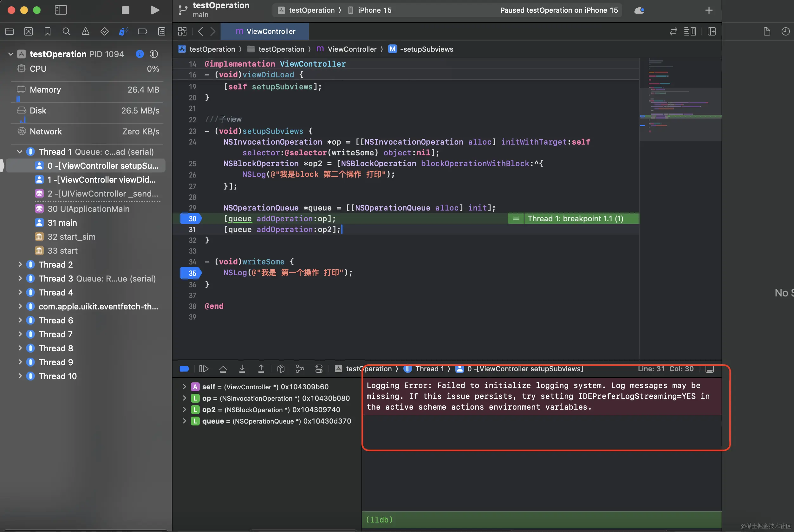The image size is (794, 532).
Task: Click the Xcode Cloud status icon
Action: click(x=639, y=10)
